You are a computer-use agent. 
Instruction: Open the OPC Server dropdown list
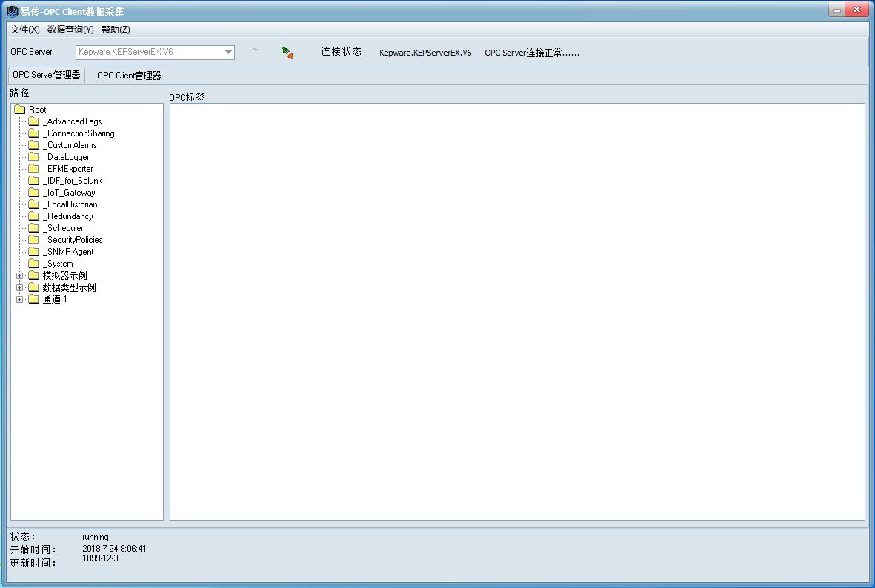coord(228,53)
